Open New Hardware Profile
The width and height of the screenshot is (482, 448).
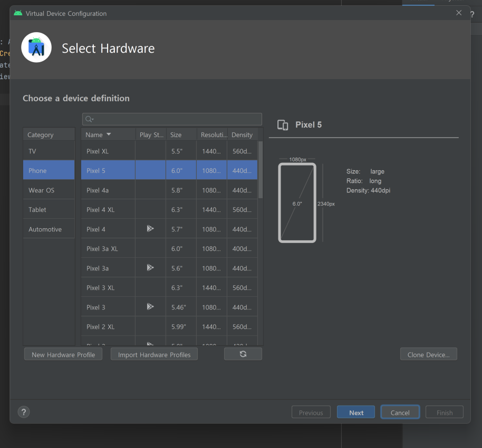pos(63,354)
